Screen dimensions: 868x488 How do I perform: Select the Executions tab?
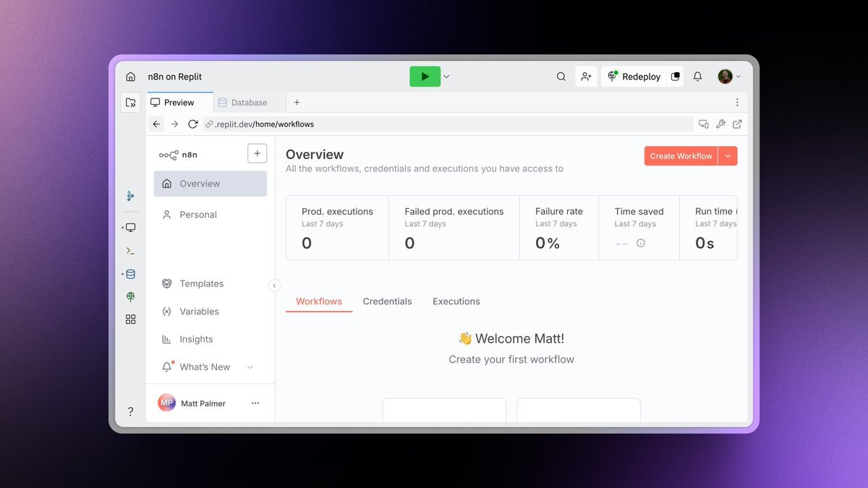point(456,301)
